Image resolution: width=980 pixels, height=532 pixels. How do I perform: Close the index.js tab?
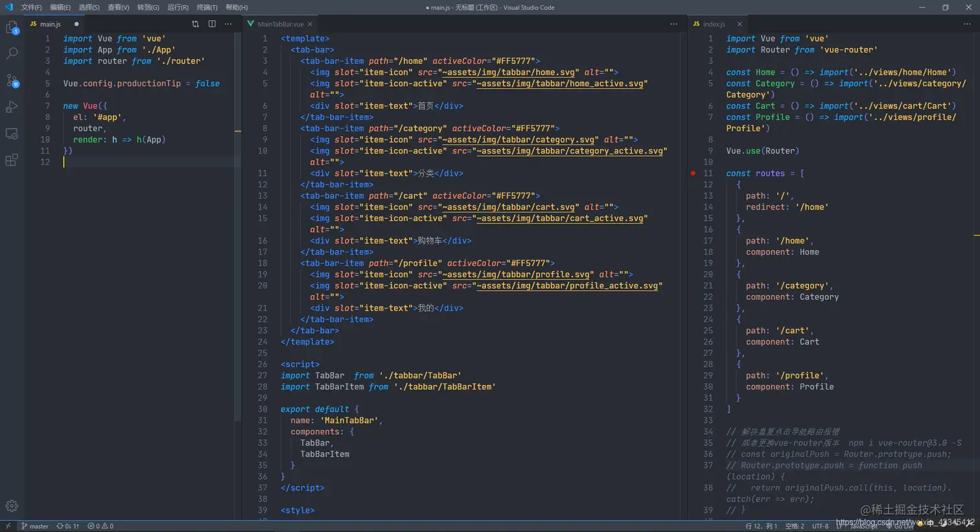click(740, 24)
